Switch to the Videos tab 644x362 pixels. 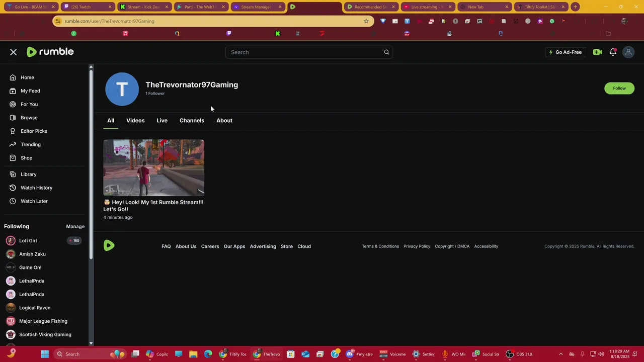pyautogui.click(x=135, y=121)
